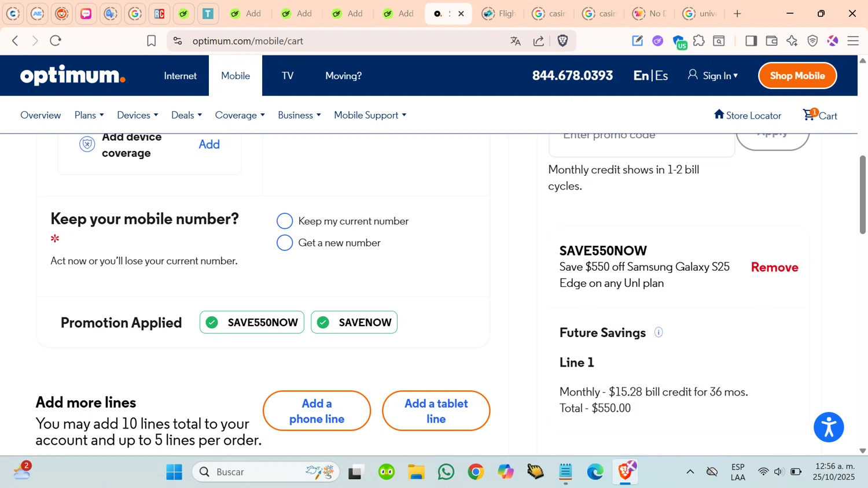
Task: Open Brave VPN icon
Action: 812,40
